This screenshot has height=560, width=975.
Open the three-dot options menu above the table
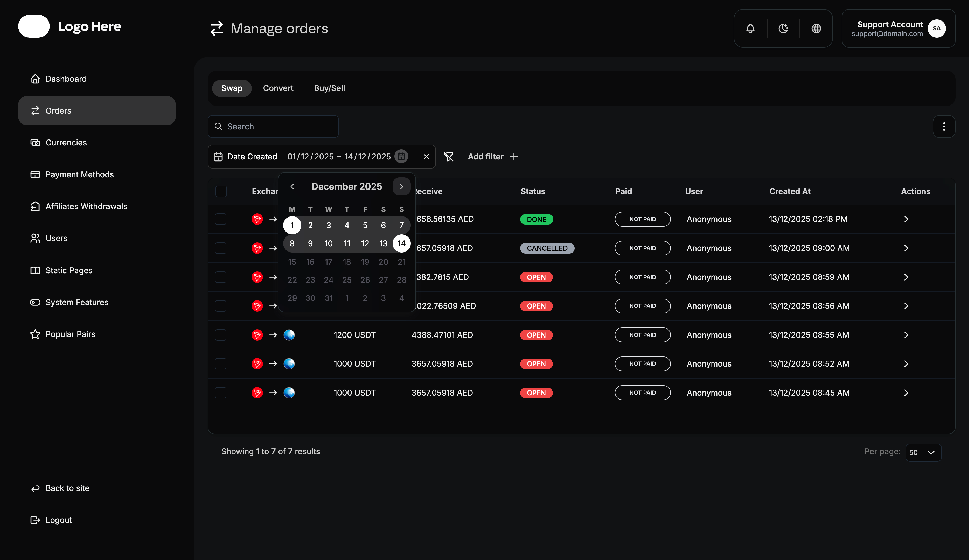click(x=944, y=126)
